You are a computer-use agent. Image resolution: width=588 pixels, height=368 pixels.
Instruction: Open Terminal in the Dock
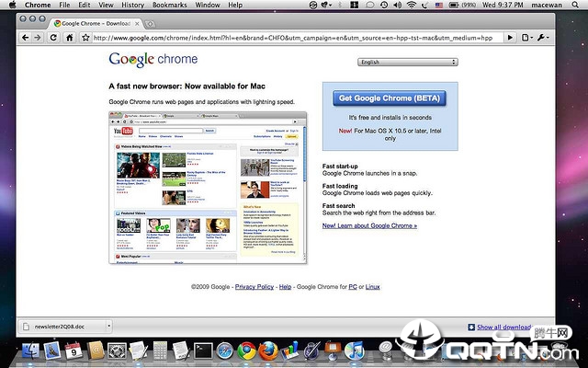pos(203,351)
